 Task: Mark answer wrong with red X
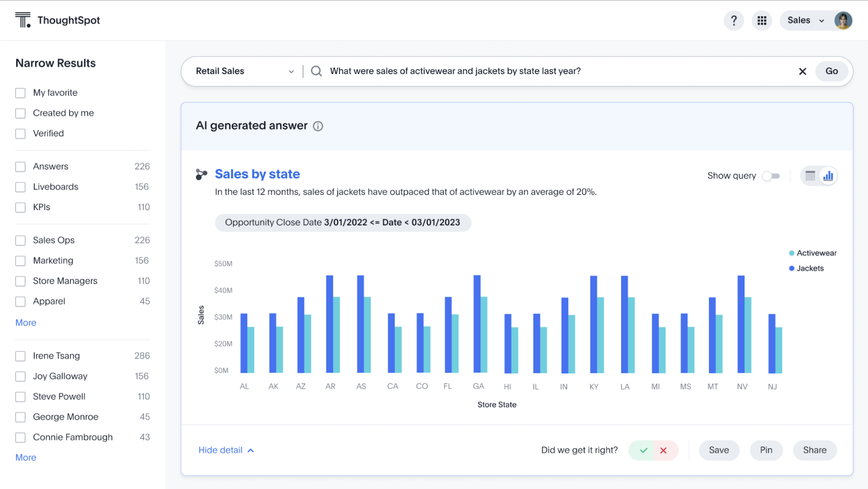point(664,450)
